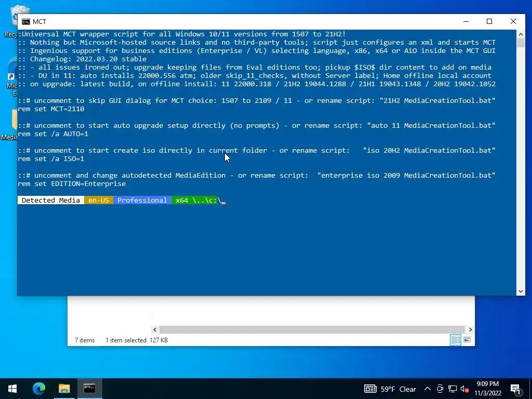Viewport: 532px width, 399px height.
Task: Click '7 items' in Explorer status bar
Action: point(85,340)
